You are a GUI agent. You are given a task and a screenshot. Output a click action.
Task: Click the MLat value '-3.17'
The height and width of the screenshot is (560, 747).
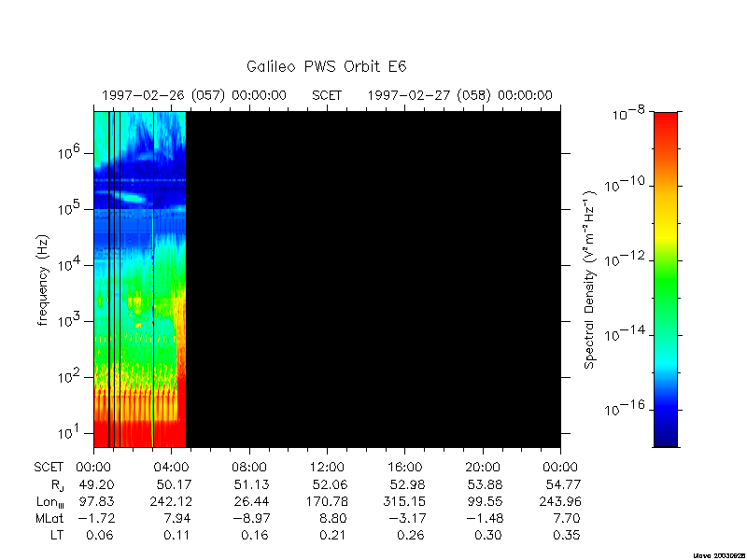[x=406, y=518]
